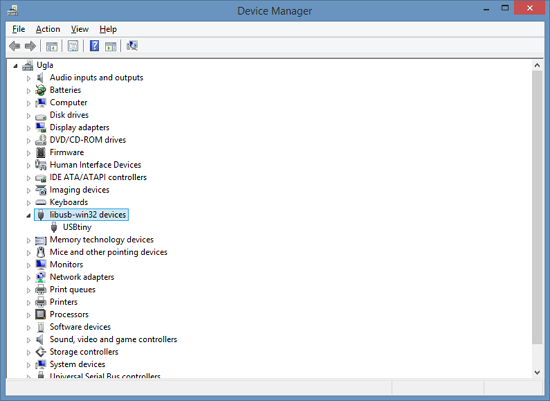This screenshot has width=550, height=401.
Task: Expand the Memory technology devices category
Action: click(x=29, y=240)
